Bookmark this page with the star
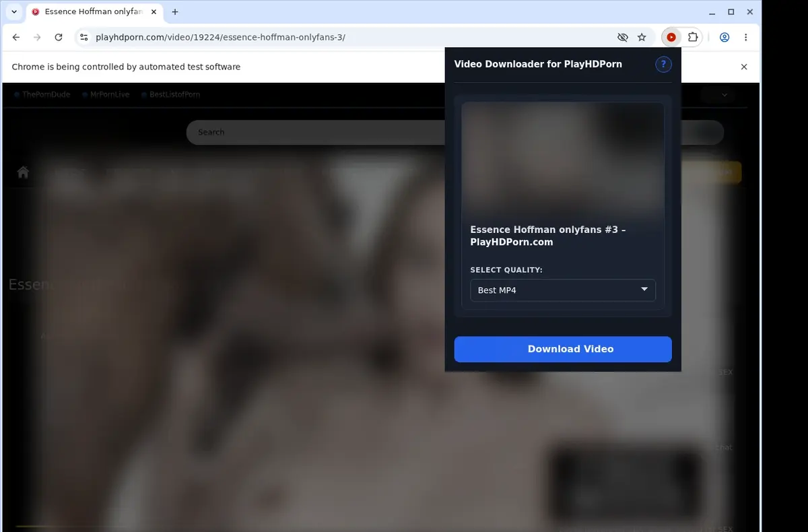 (x=642, y=38)
